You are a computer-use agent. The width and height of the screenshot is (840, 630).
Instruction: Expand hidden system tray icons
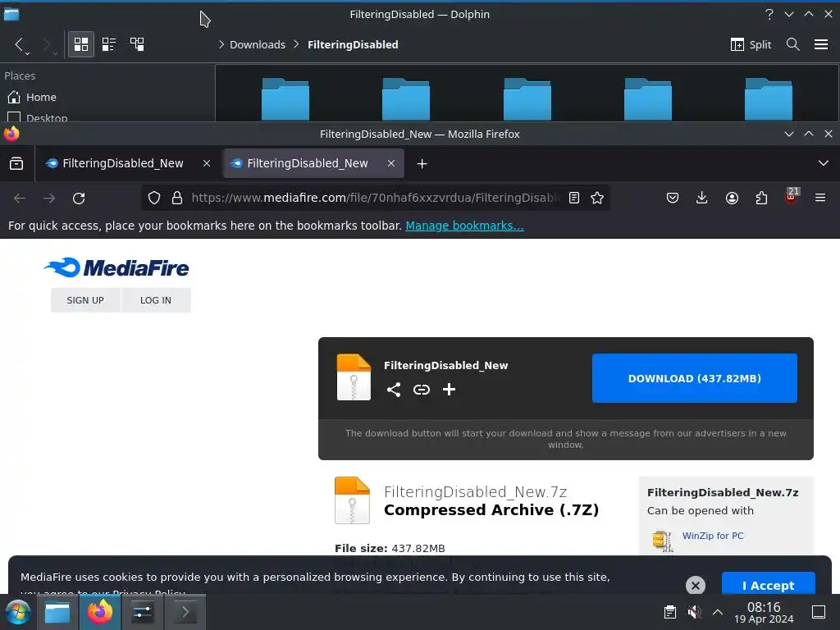[x=718, y=612]
